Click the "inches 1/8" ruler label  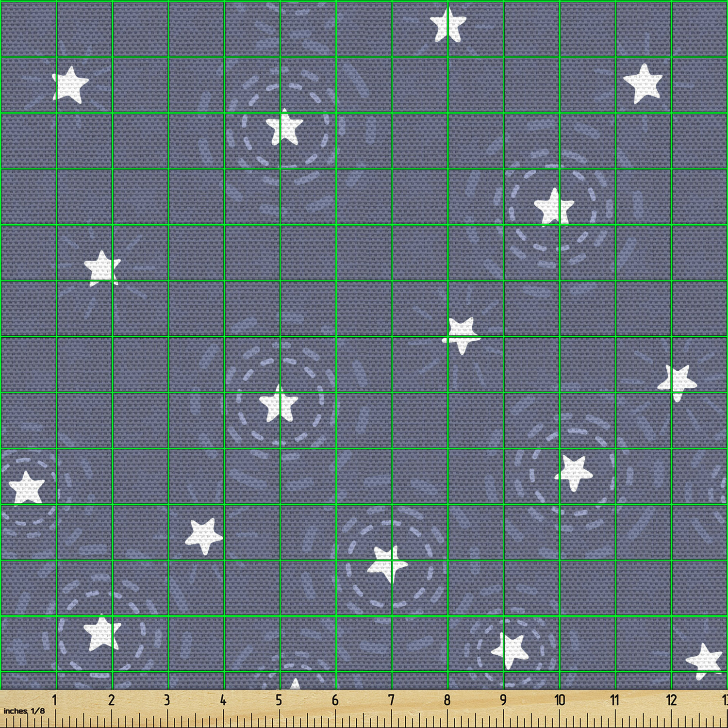[x=24, y=711]
